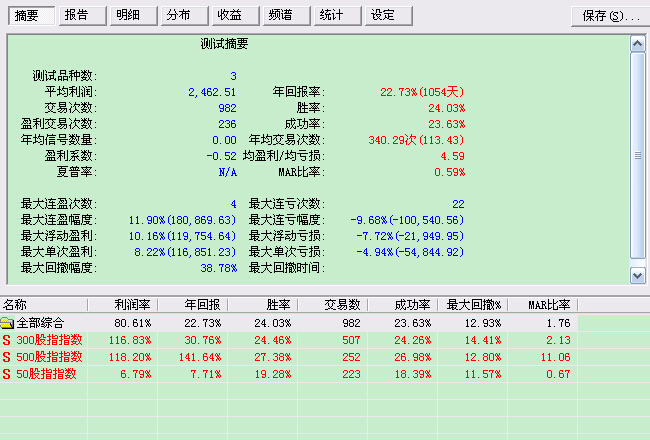Sort by the 成功率 column header
This screenshot has width=650, height=440.
(x=403, y=305)
